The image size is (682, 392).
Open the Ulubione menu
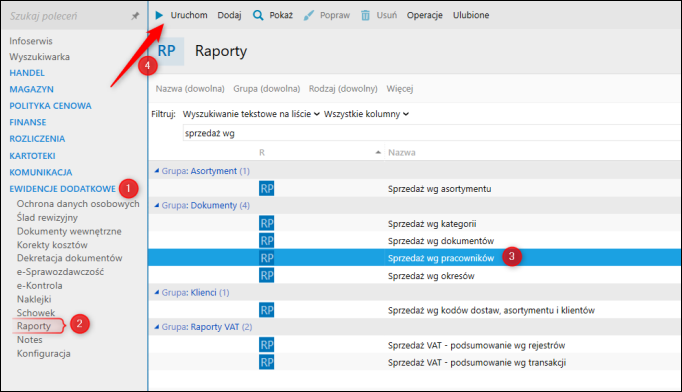pos(471,15)
